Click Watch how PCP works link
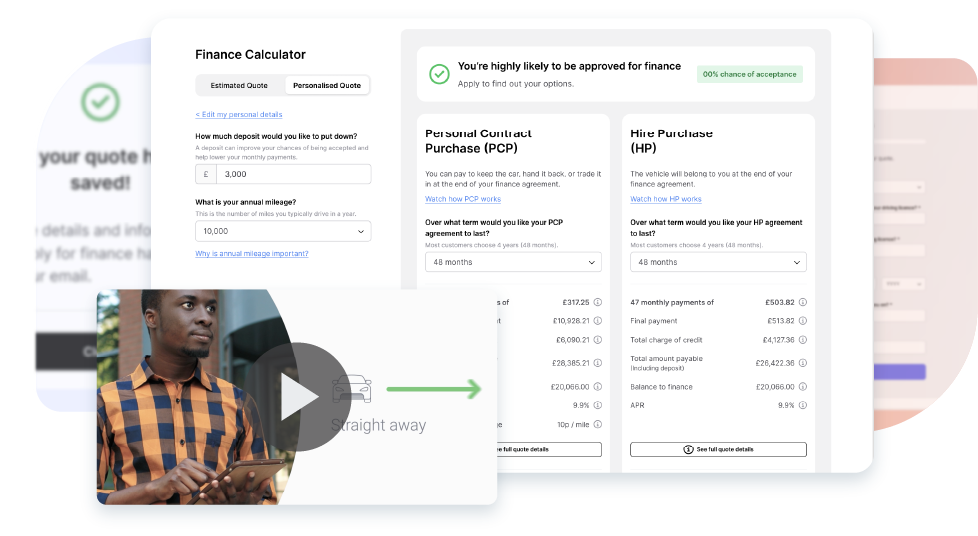Screen dimensions: 978x536 pos(463,199)
